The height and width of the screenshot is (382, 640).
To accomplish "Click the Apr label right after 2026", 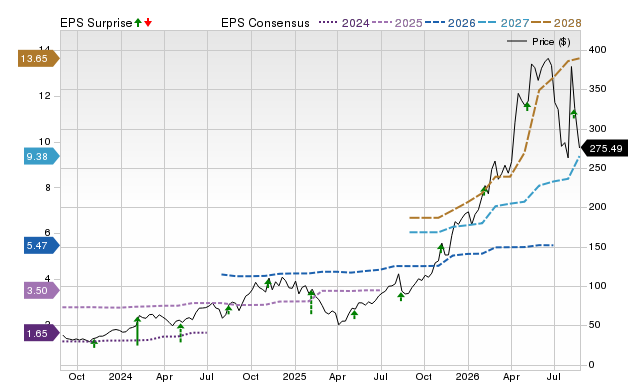I will coord(511,376).
